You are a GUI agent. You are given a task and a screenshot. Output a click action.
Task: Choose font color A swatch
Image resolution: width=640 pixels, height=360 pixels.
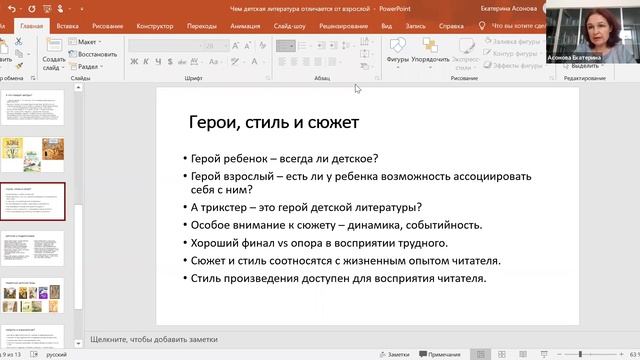[x=254, y=62]
